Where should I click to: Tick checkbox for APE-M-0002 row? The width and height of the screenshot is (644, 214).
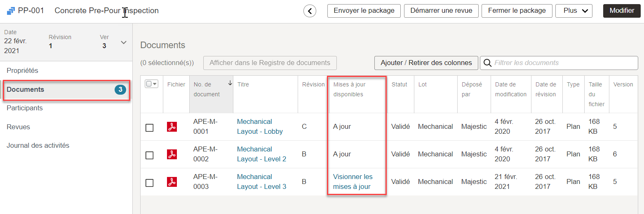[x=150, y=155]
